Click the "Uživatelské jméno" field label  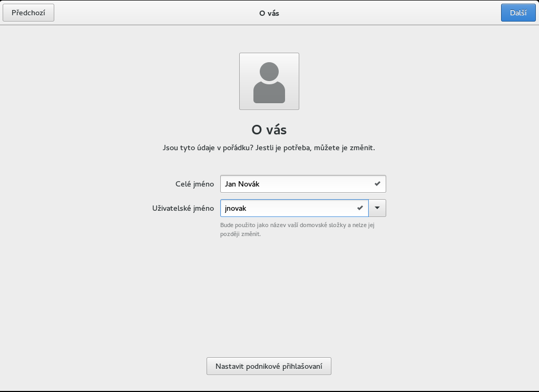(x=183, y=208)
